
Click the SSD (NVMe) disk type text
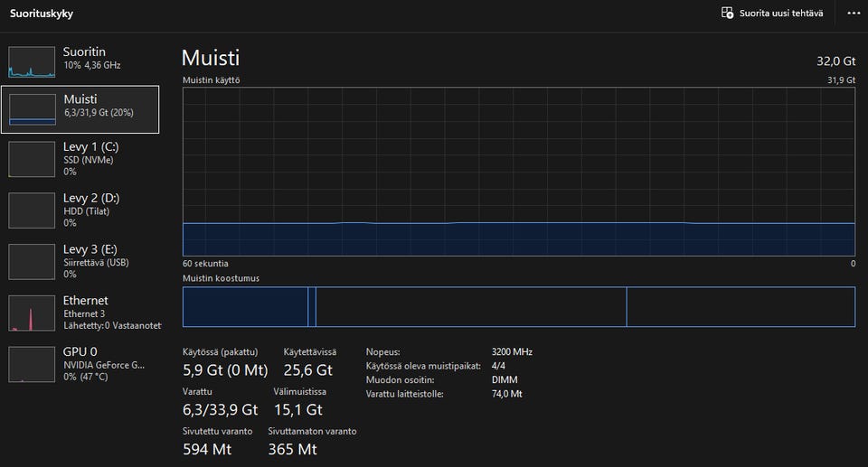coord(88,160)
